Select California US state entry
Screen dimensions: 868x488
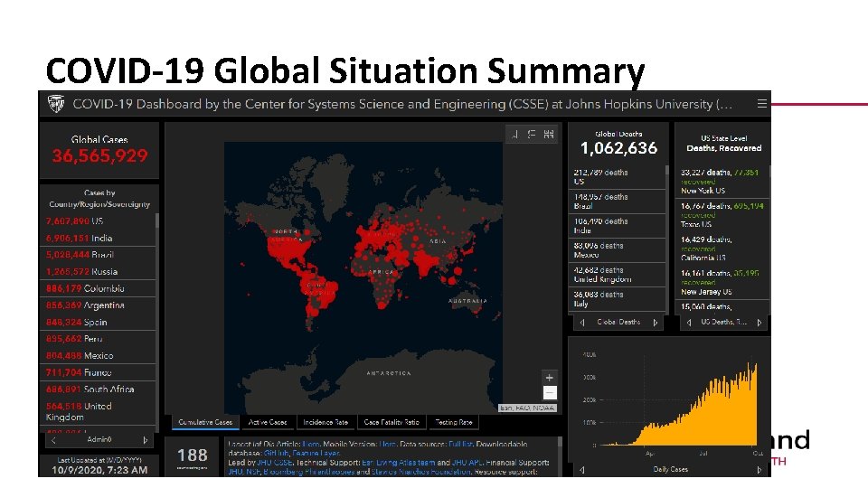point(722,249)
